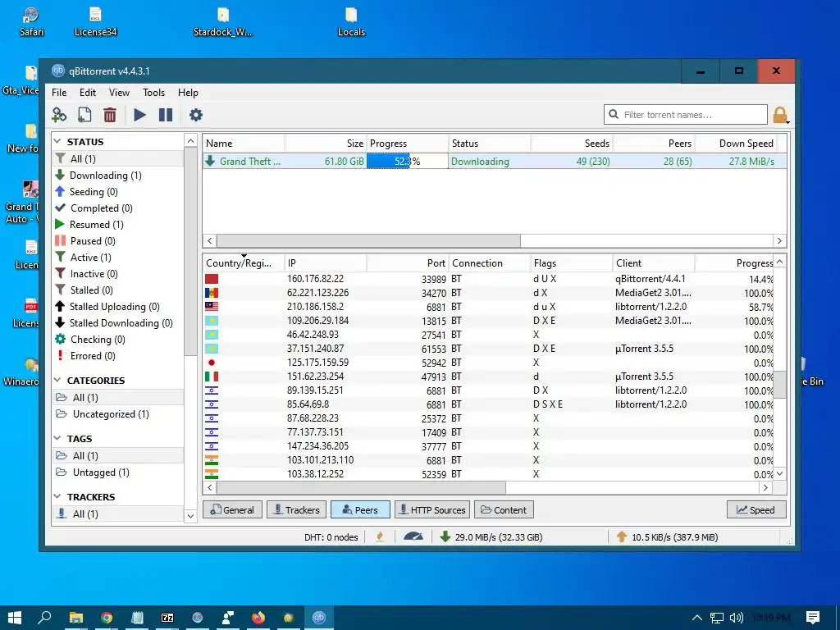Viewport: 840px width, 630px height.
Task: Click the alternative speed limits speedometer icon
Action: (413, 536)
